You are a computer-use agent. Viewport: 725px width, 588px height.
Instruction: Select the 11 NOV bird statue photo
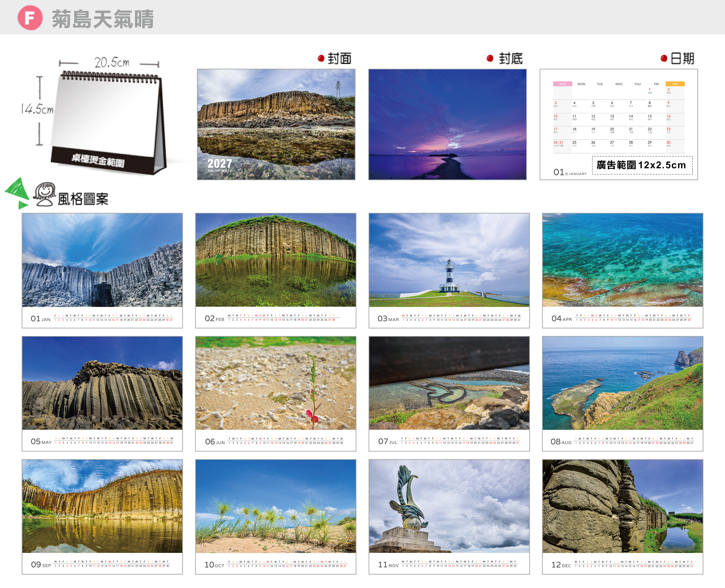pos(449,506)
